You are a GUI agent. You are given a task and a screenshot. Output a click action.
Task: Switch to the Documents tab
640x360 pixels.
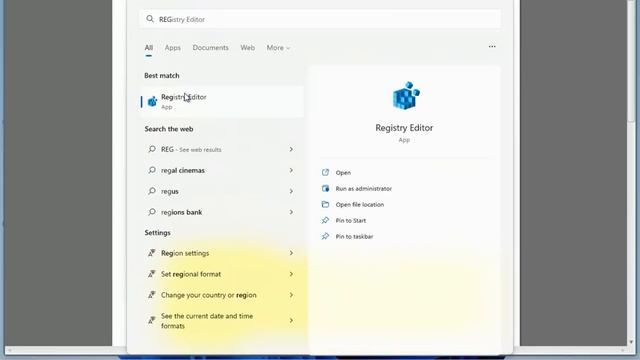click(x=211, y=48)
